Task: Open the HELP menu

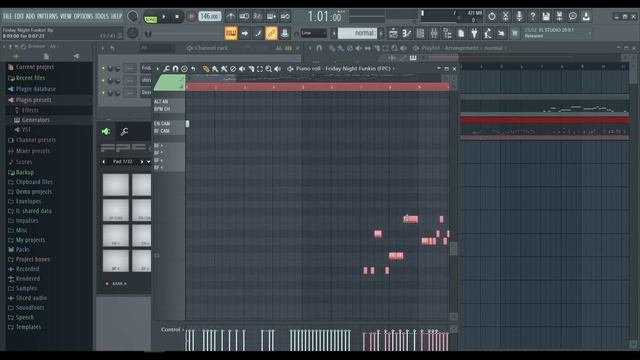Action: coord(117,16)
